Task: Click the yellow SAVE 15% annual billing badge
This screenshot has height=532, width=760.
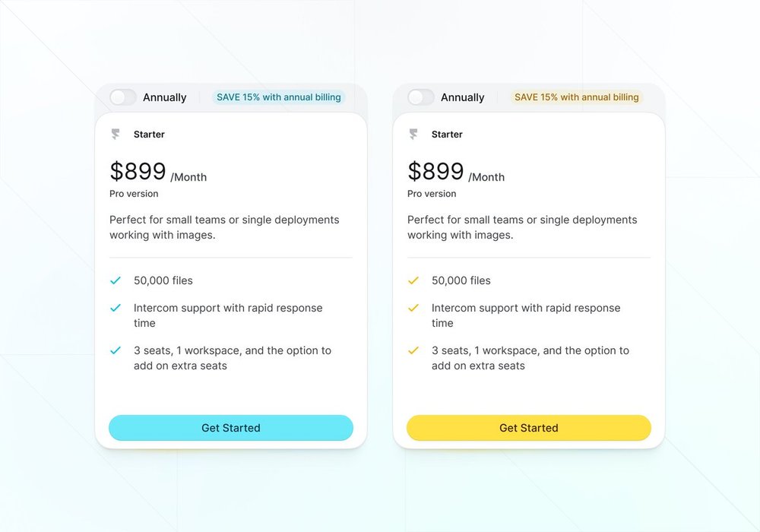Action: [x=576, y=97]
